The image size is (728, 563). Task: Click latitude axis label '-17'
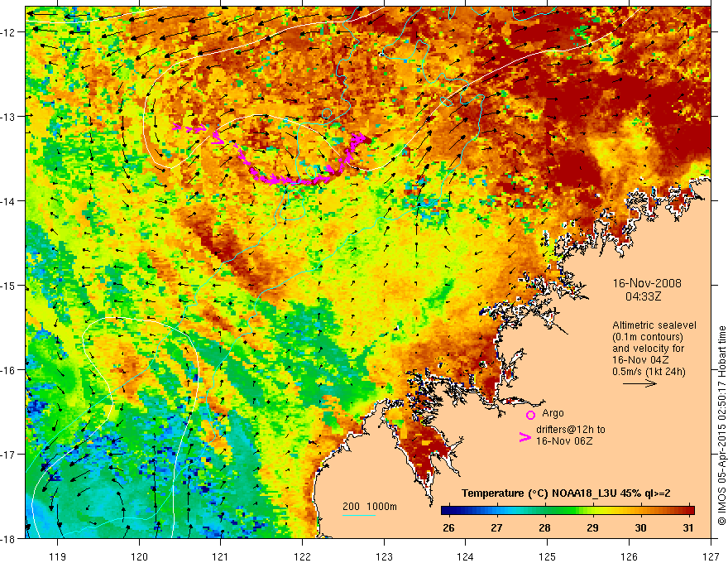8,455
